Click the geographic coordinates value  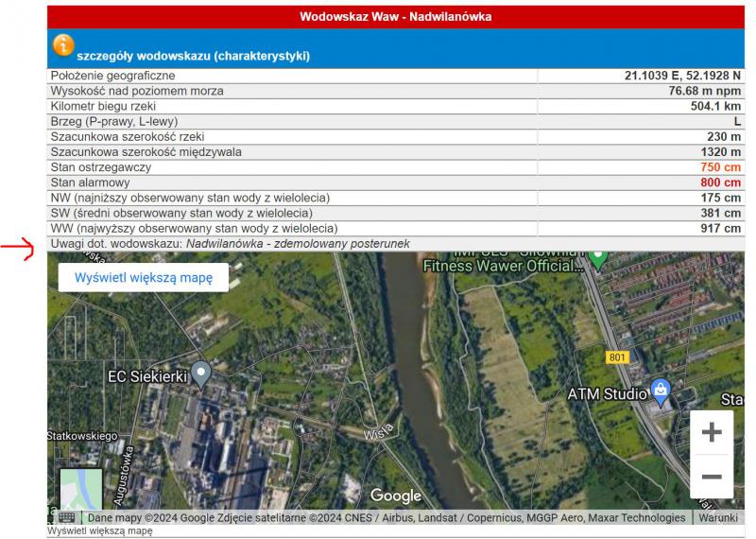coord(682,76)
